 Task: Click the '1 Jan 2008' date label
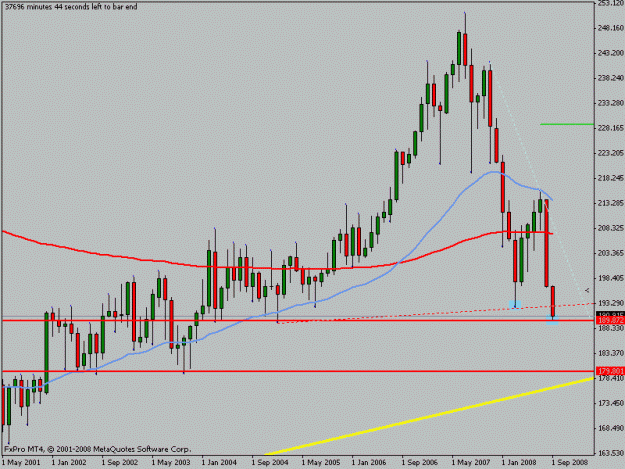tap(519, 463)
